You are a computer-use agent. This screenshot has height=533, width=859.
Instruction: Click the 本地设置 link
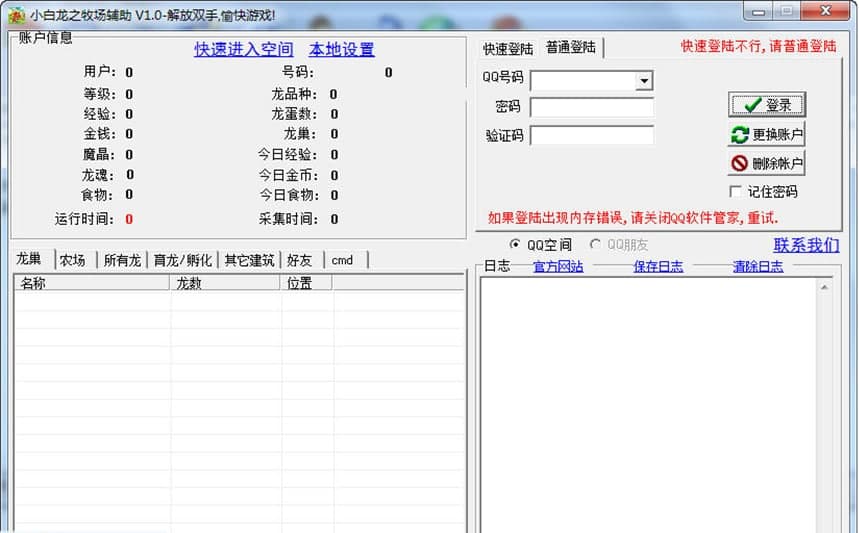click(342, 49)
